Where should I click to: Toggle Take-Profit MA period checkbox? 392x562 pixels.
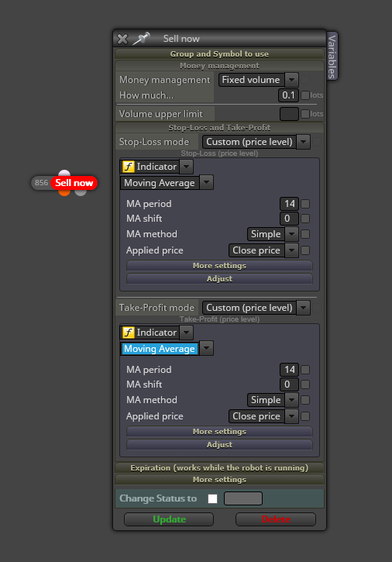point(305,370)
